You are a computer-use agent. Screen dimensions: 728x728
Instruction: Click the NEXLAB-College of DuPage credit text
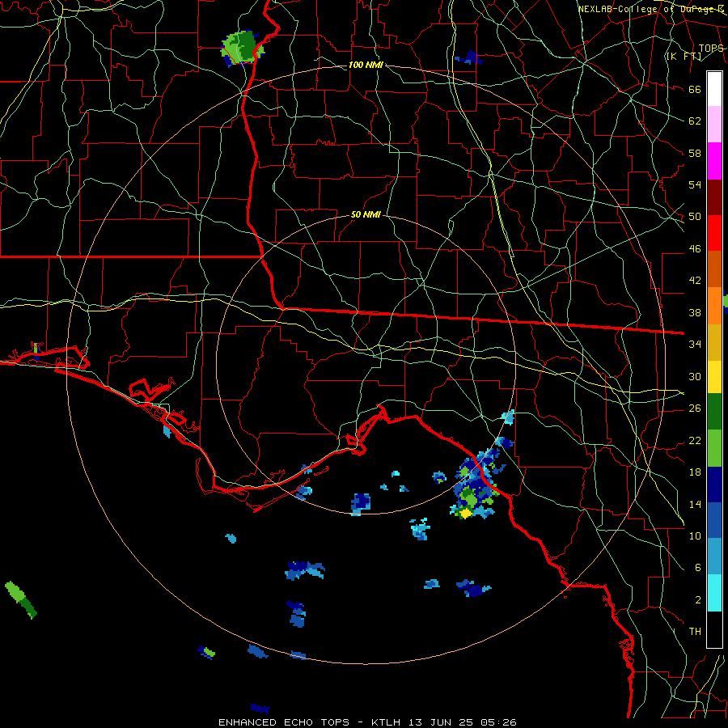[651, 9]
